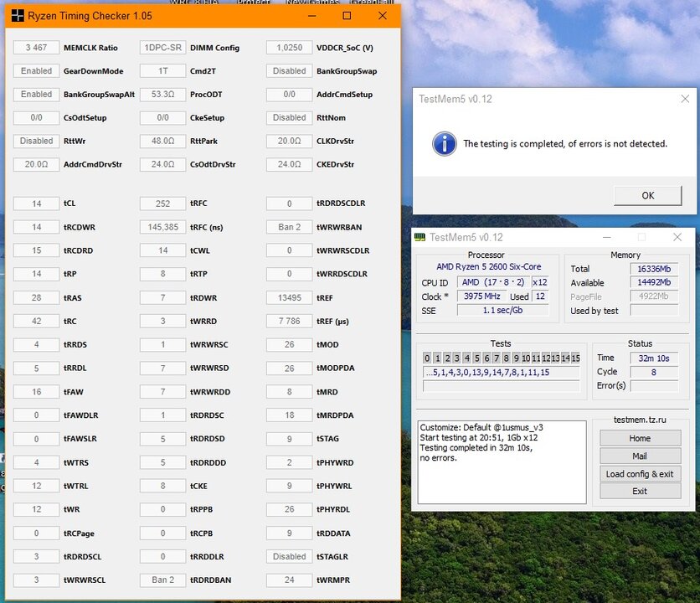Select test number 5 box in Tests

point(476,358)
